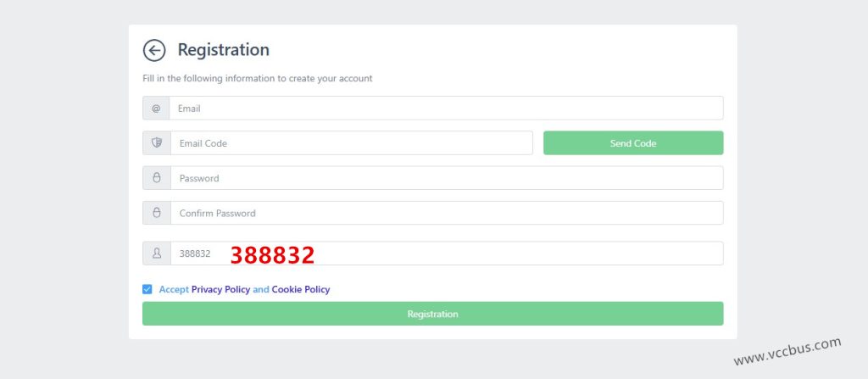The image size is (868, 379).
Task: Click the 'Fill in the following information' subtitle
Action: 258,78
